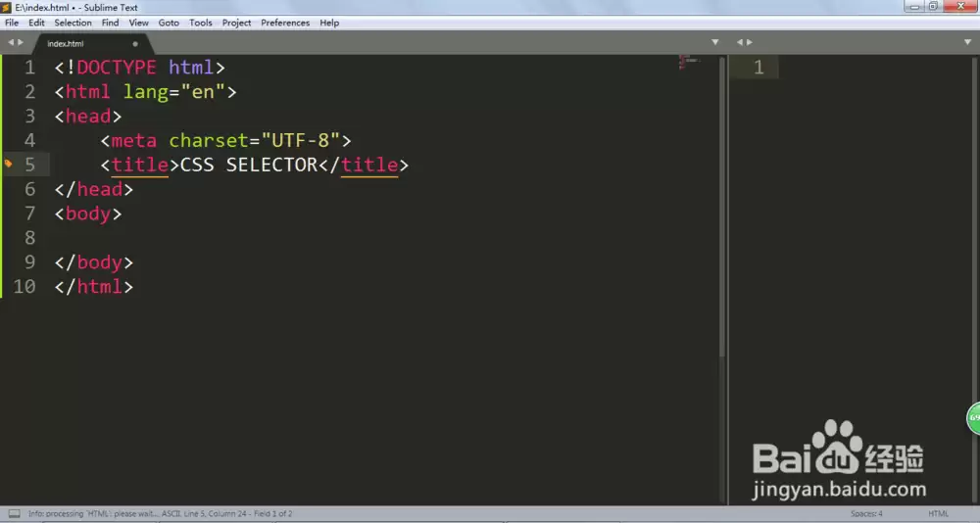Open the Preferences menu

(285, 23)
